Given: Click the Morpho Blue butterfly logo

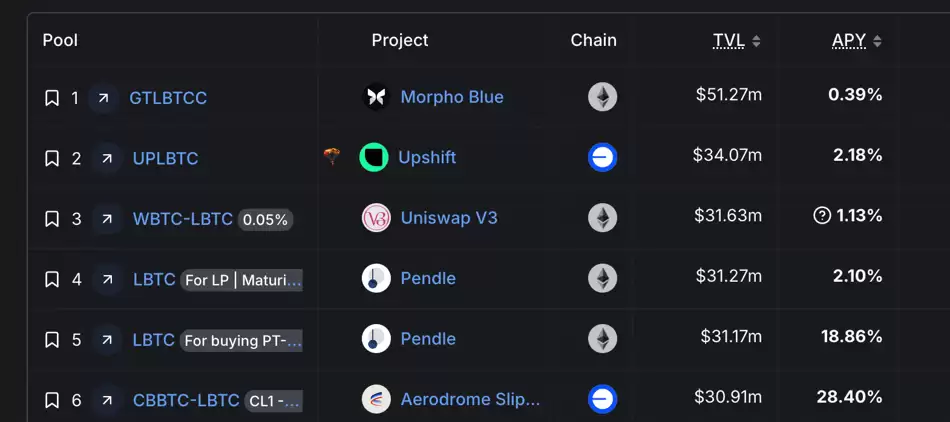Looking at the screenshot, I should 376,97.
